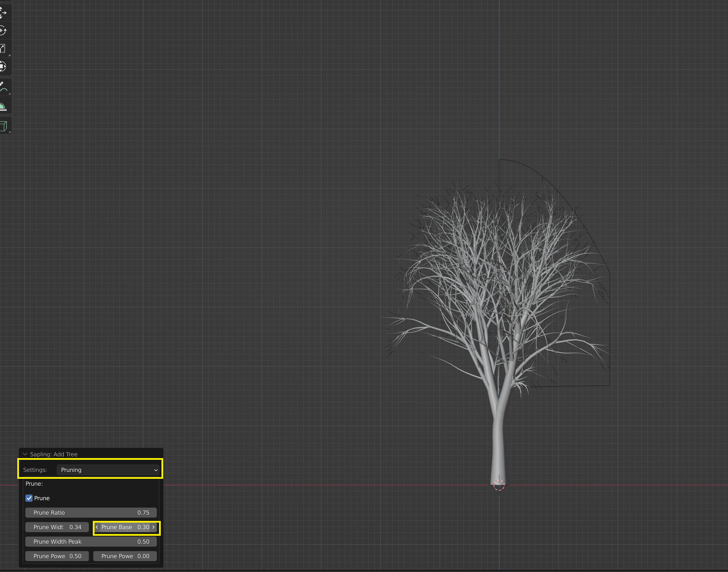The height and width of the screenshot is (572, 728).
Task: Select the Transform tool
Action: point(3,66)
